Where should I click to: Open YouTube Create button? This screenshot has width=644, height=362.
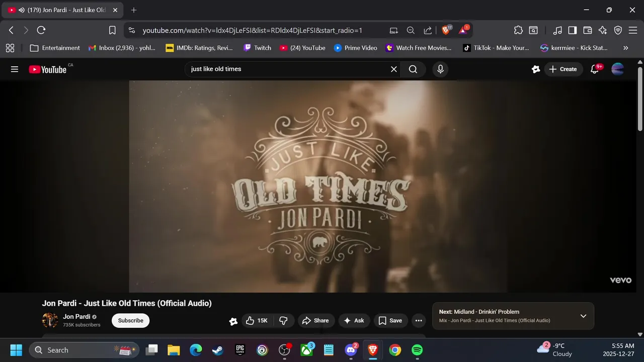pyautogui.click(x=563, y=69)
